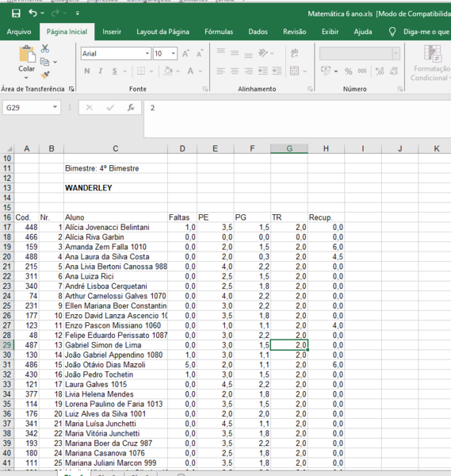Toggle underline formatting with S button
The width and height of the screenshot is (451, 476).
click(x=115, y=71)
